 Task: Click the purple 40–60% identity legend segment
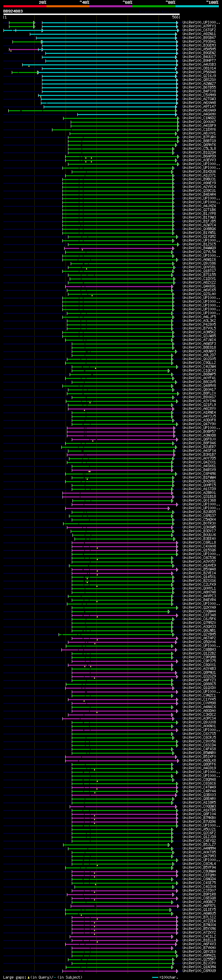point(111,6)
